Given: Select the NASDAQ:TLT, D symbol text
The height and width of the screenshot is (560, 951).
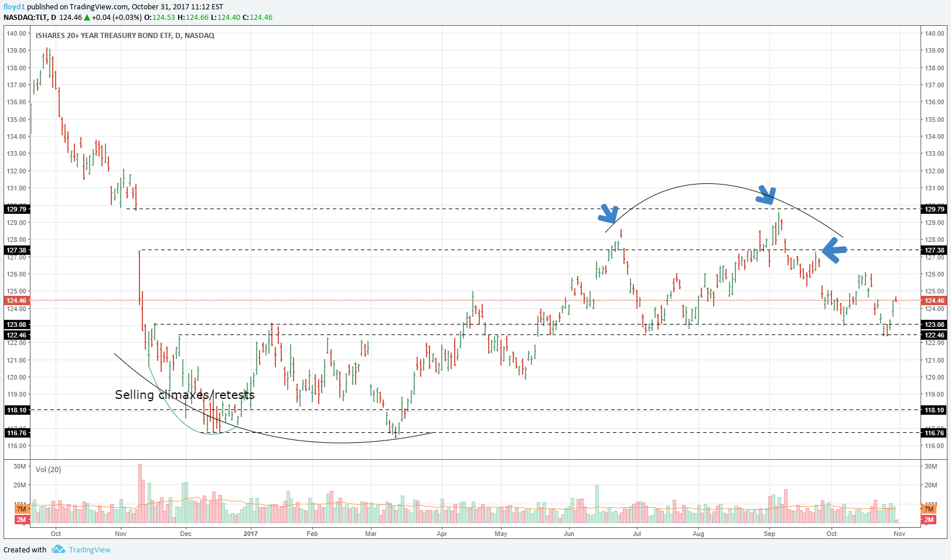Looking at the screenshot, I should click(30, 18).
